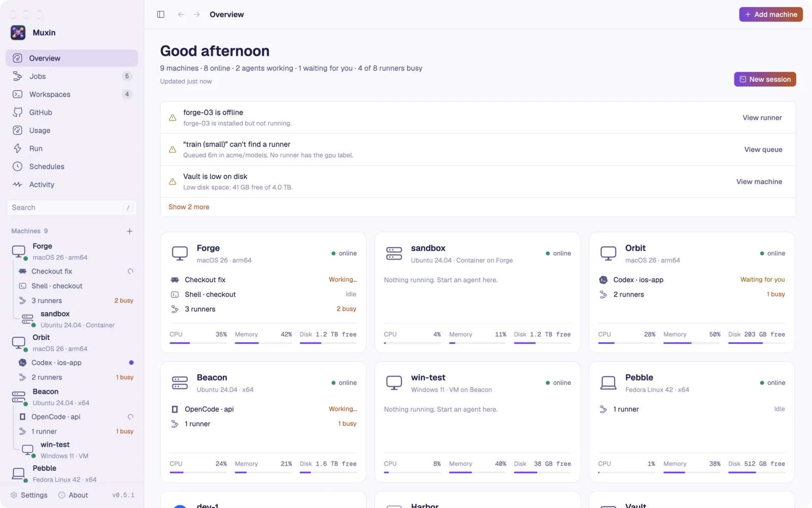Click View machine link
Viewport: 812px width, 508px height.
(759, 182)
